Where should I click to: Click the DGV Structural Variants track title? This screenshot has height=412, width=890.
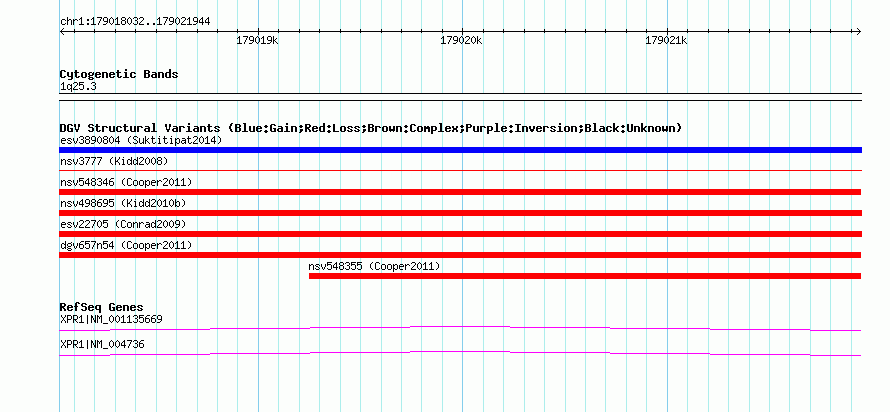pyautogui.click(x=370, y=128)
